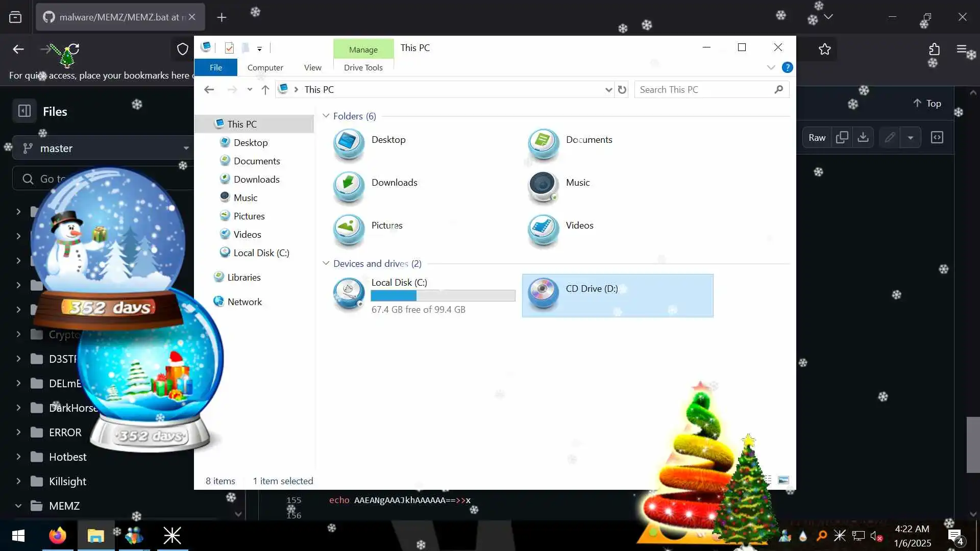980x551 pixels.
Task: Open the Computer ribbon tab
Action: (265, 67)
